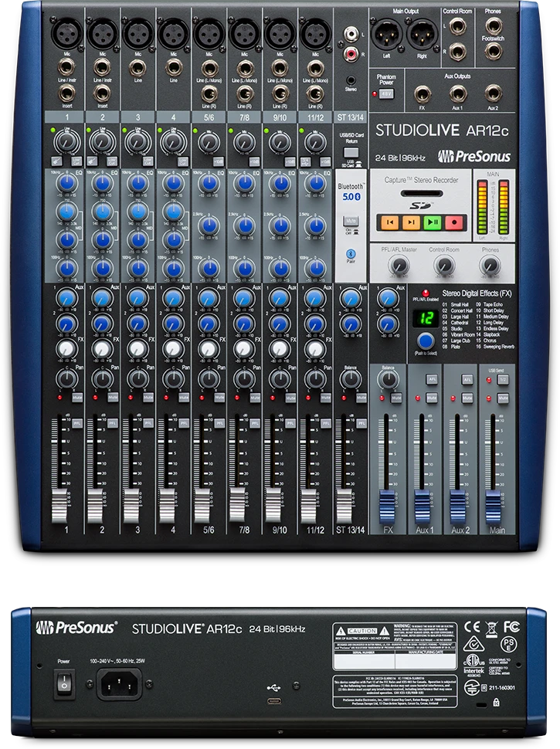
Task: Toggle channel 2 guitar instrument switch
Action: click(92, 161)
